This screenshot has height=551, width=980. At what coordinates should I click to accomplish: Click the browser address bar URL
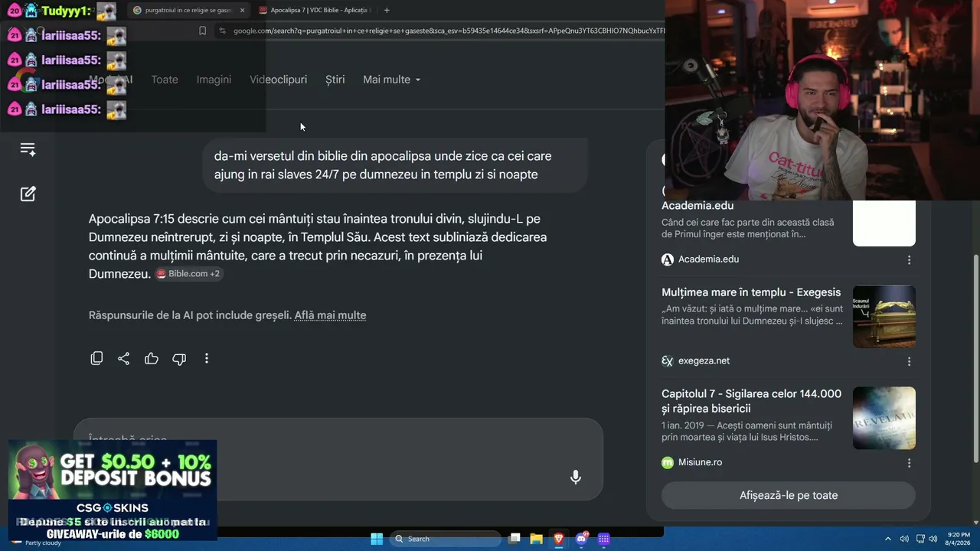coord(449,31)
